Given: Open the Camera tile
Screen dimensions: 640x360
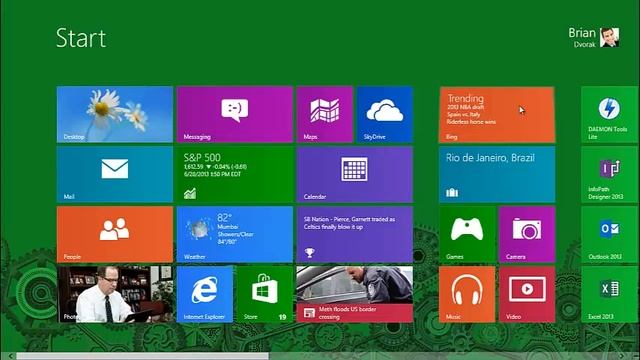Looking at the screenshot, I should 527,234.
